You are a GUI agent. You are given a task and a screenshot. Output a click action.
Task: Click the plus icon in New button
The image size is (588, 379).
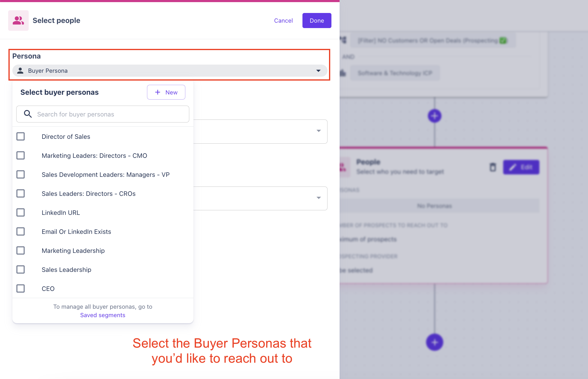coord(158,92)
